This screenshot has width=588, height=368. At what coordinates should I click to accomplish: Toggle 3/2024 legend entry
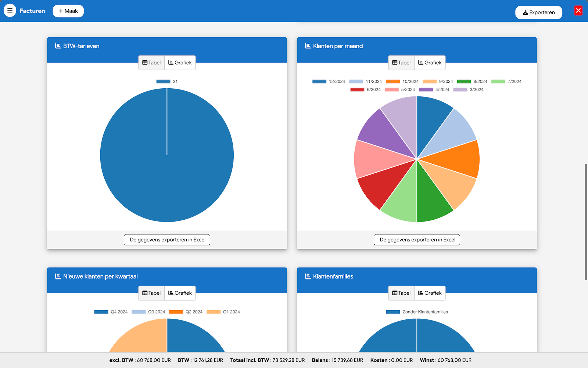click(x=469, y=89)
